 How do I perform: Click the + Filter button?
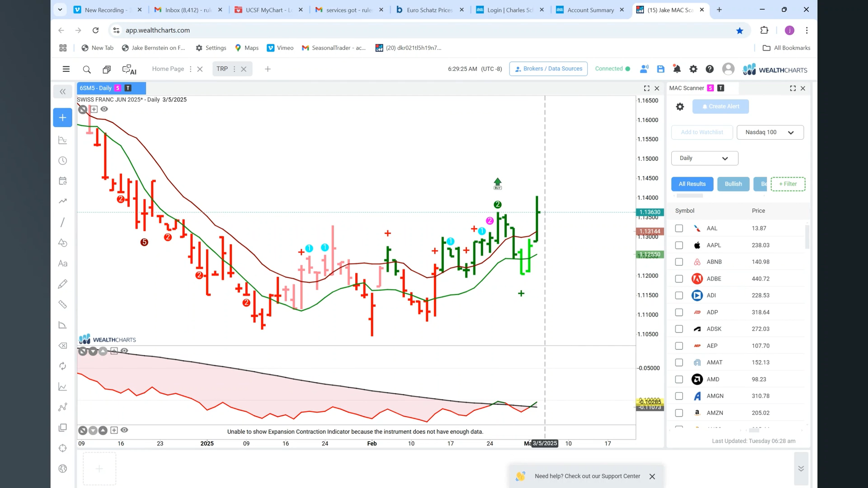tap(788, 184)
